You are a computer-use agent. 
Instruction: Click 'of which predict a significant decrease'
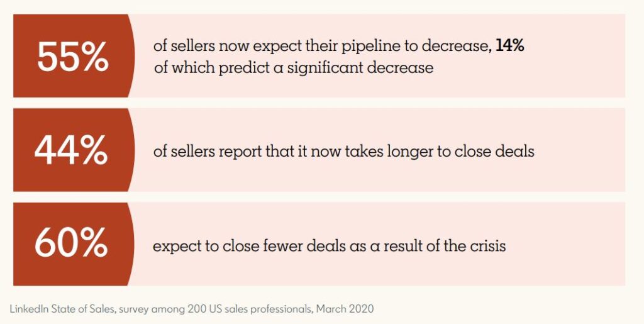point(294,67)
